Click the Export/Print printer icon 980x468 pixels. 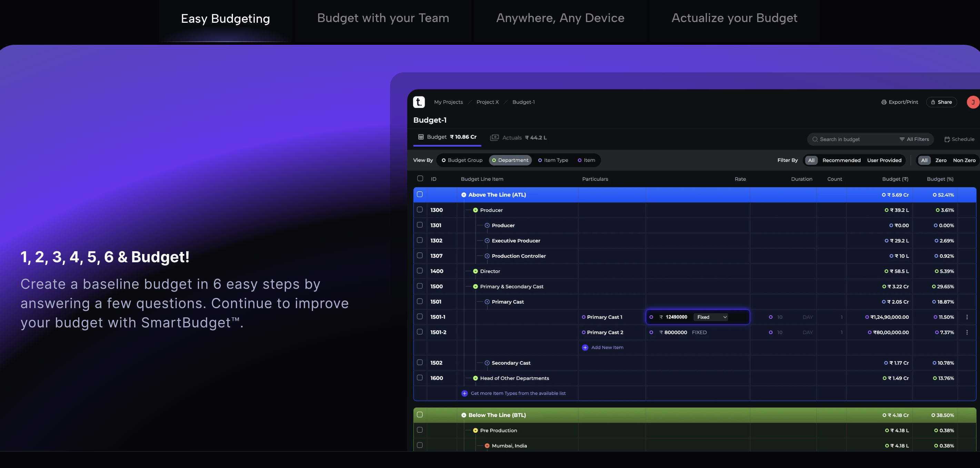(884, 102)
